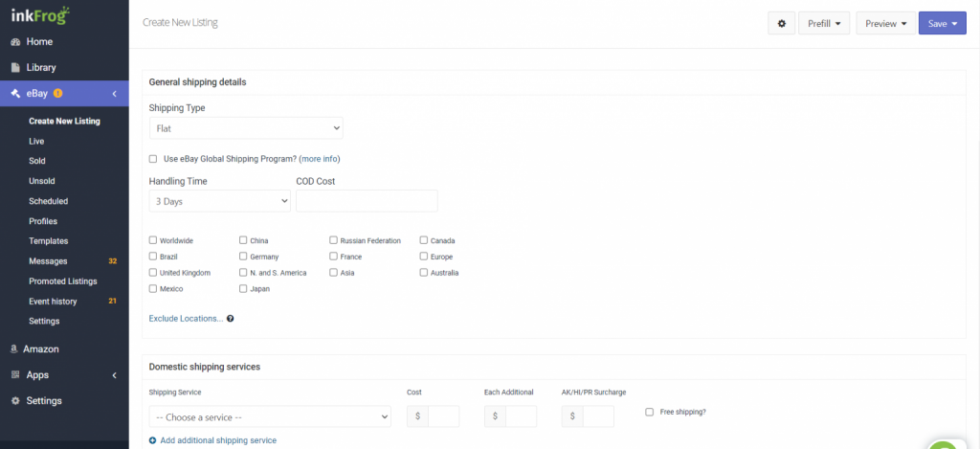This screenshot has height=449, width=980.
Task: Open Library in sidebar
Action: [41, 68]
